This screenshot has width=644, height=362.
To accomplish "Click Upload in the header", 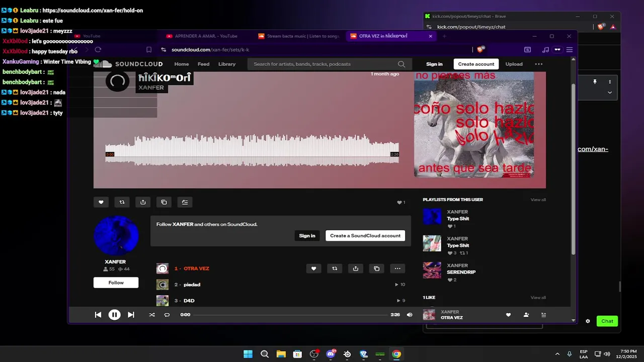I will click(514, 64).
